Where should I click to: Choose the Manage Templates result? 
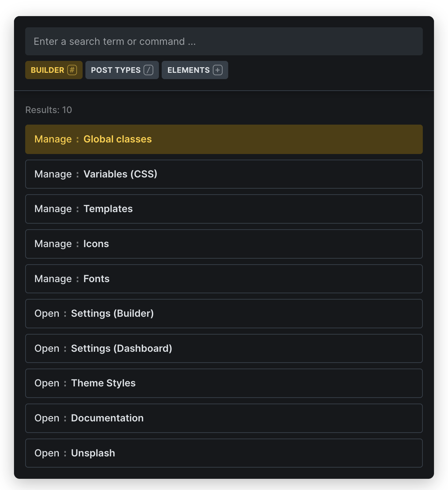224,209
